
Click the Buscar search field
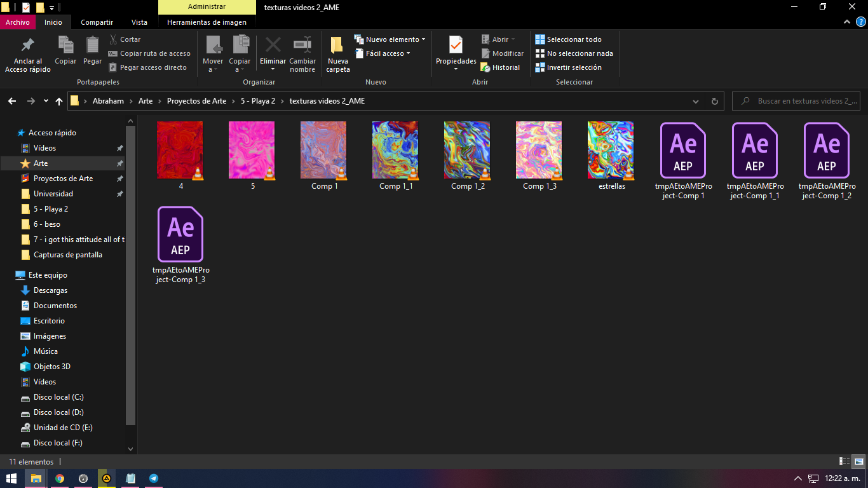pos(796,101)
